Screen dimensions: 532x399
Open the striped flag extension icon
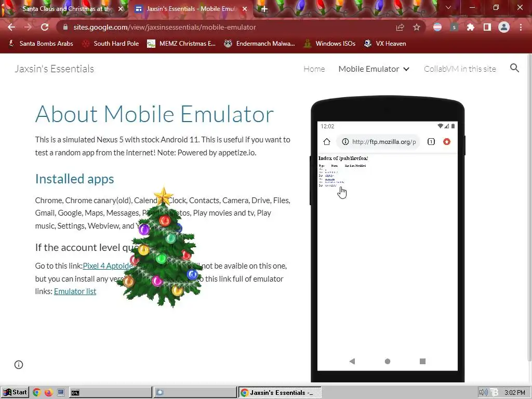[x=437, y=27]
